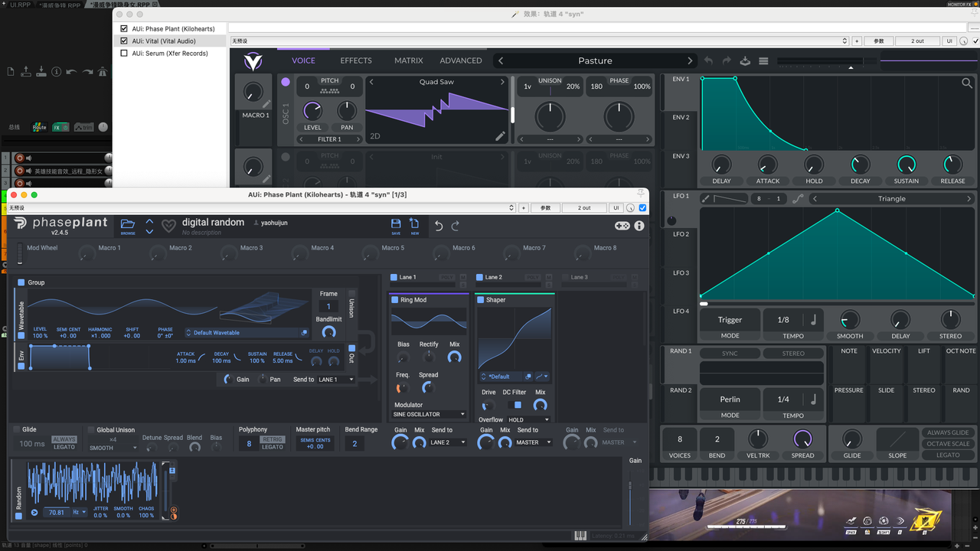This screenshot has width=980, height=551.
Task: Click the Vital OCTAVE SCALE button
Action: tap(948, 444)
